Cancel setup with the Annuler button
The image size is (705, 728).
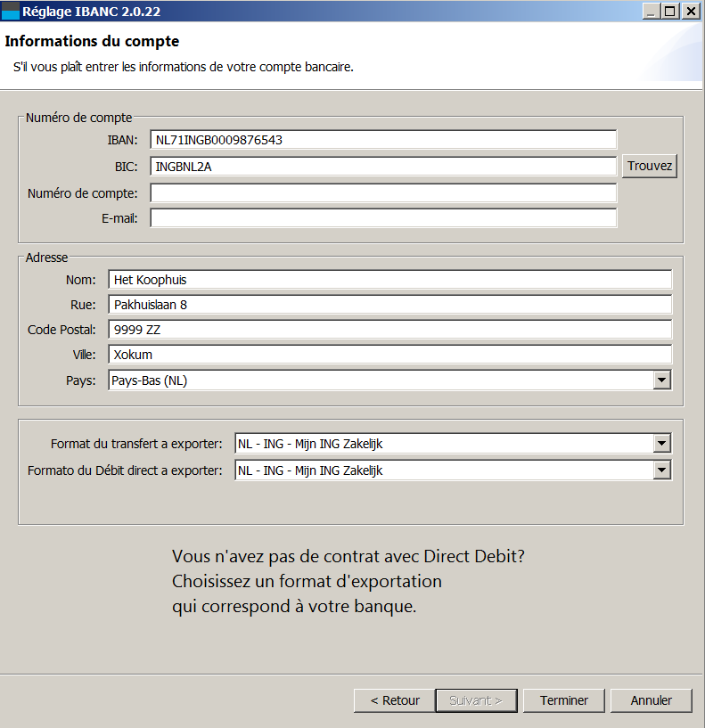(652, 700)
